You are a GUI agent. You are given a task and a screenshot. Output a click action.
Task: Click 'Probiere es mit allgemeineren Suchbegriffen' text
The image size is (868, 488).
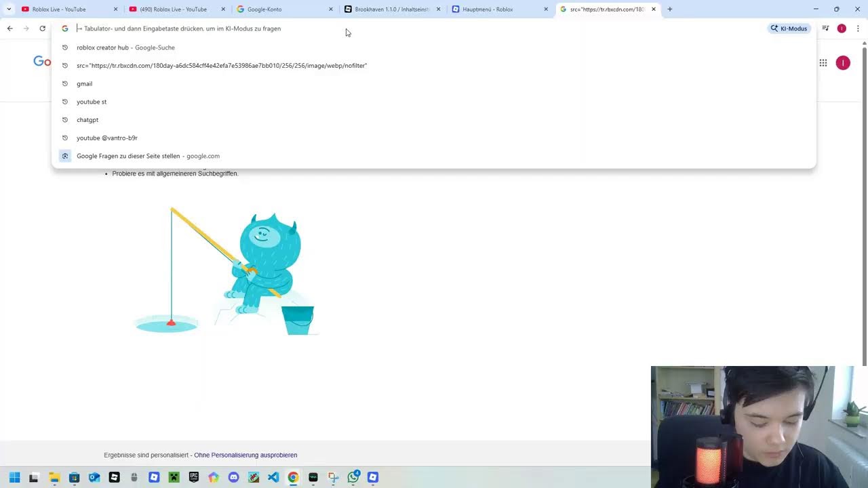tap(175, 174)
